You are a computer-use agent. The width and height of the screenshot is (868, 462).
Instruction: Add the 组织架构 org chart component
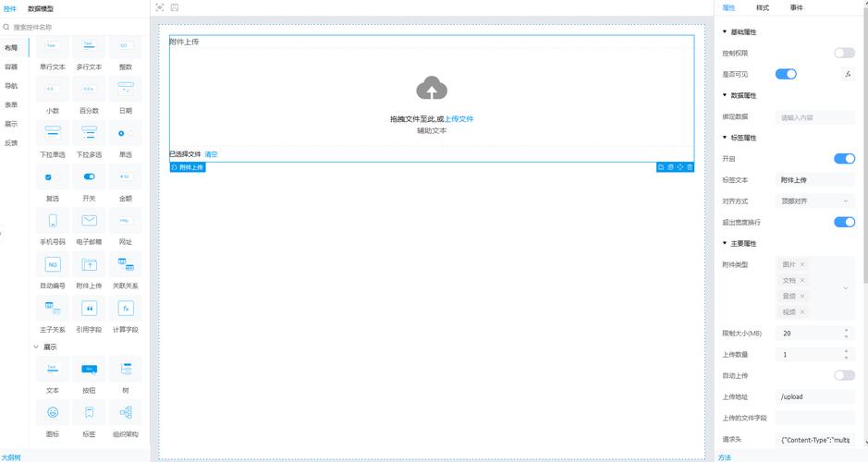pos(126,412)
